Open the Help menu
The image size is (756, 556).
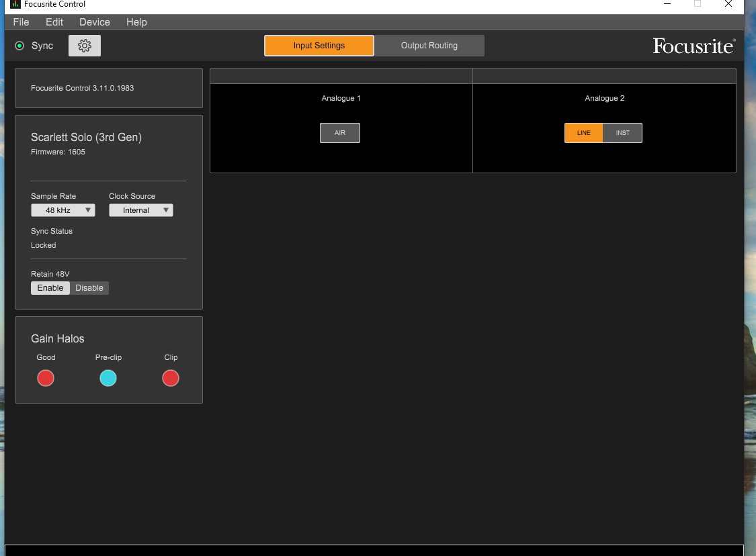coord(136,22)
